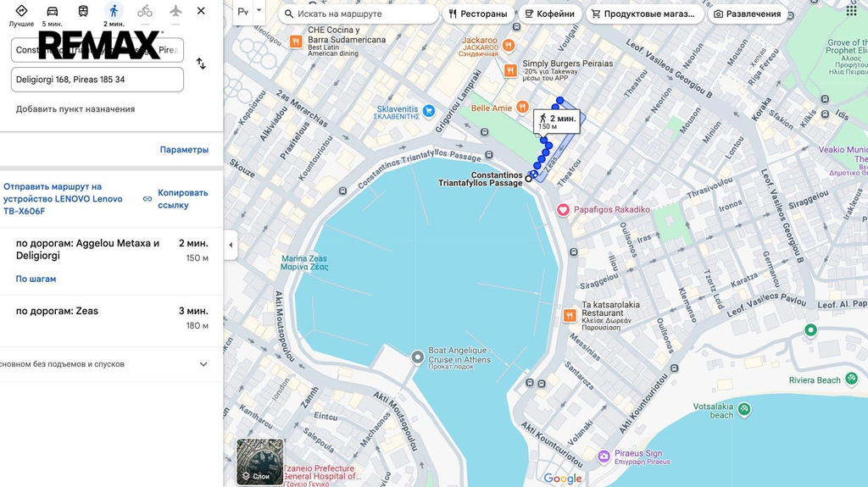Open the Слои layers thumbnail
This screenshot has height=487, width=868.
tap(260, 462)
